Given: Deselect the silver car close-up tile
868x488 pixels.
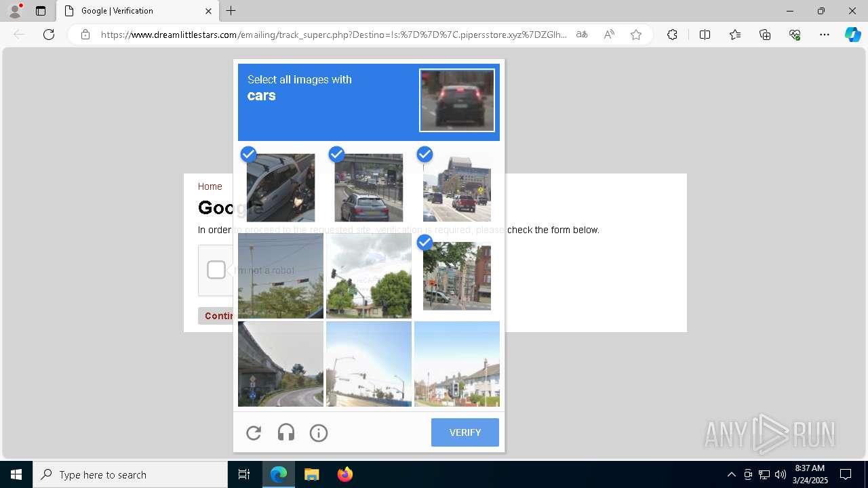Looking at the screenshot, I should (281, 188).
